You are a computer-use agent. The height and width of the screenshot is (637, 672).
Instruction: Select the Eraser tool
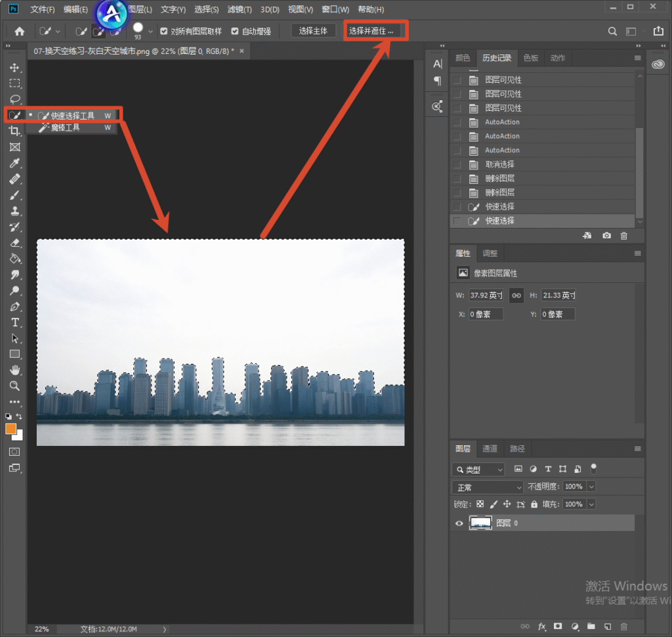pos(14,243)
